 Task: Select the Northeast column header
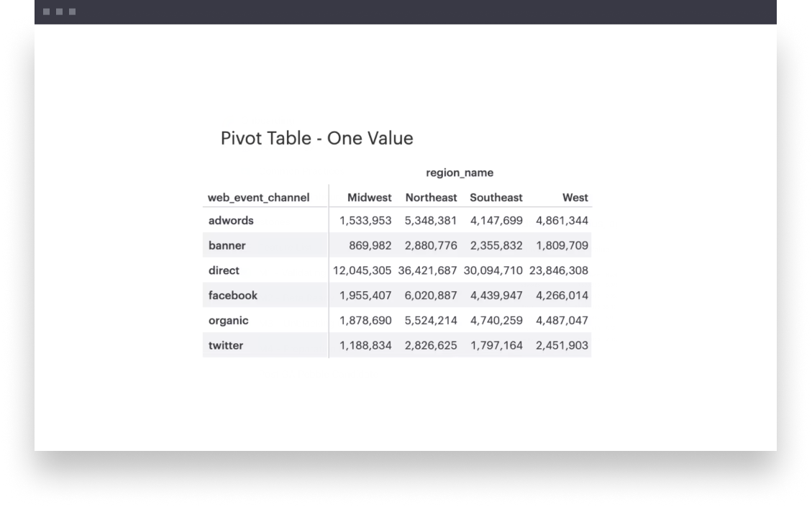click(431, 198)
